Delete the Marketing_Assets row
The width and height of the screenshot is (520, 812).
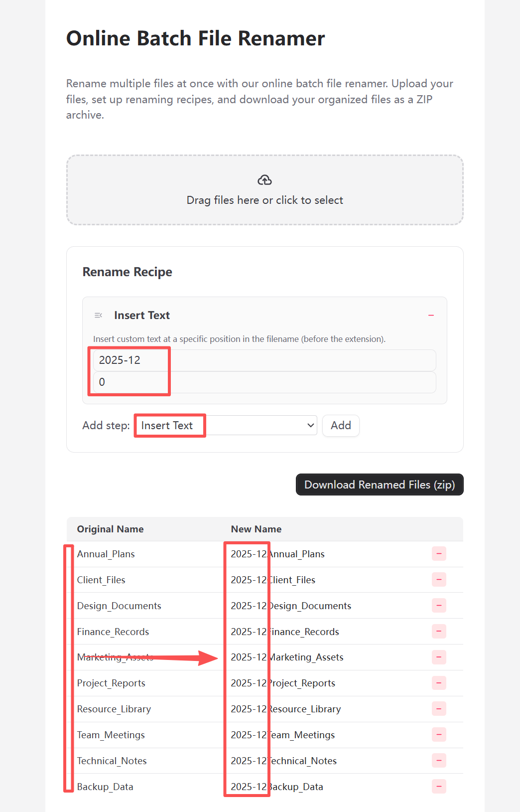pyautogui.click(x=439, y=657)
